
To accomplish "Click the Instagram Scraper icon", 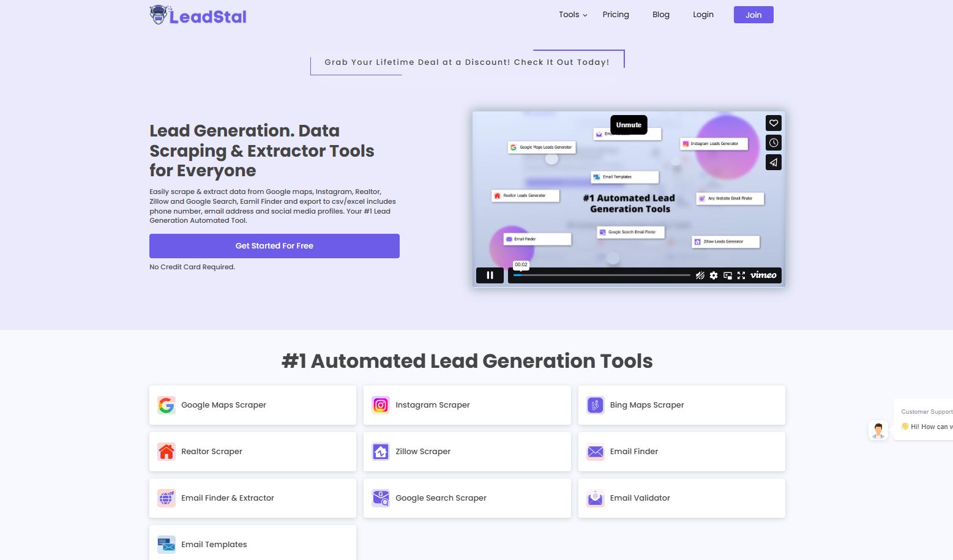I will point(381,405).
